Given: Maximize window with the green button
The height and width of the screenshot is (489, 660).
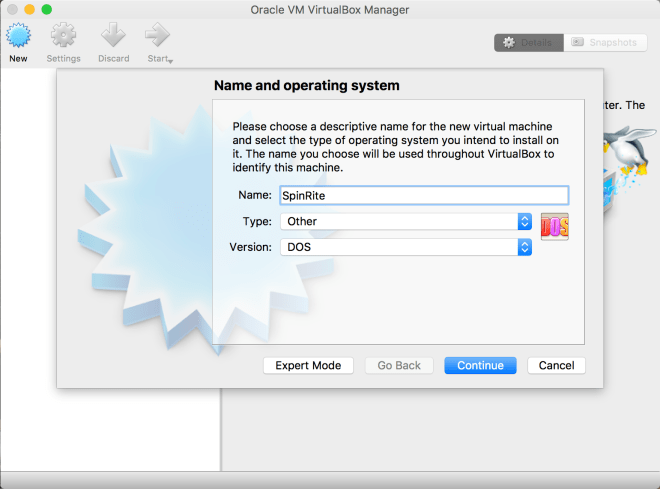Looking at the screenshot, I should [46, 9].
